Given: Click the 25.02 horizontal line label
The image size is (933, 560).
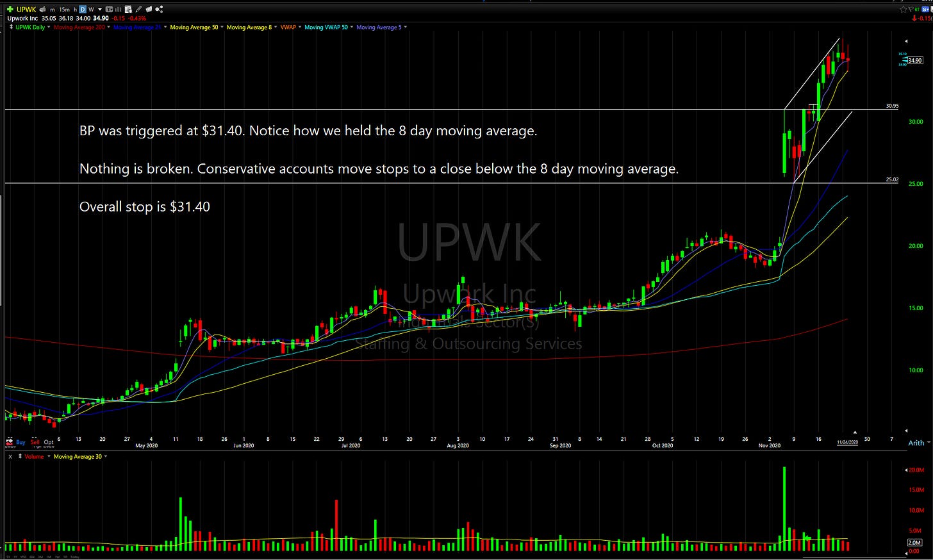Looking at the screenshot, I should click(891, 179).
